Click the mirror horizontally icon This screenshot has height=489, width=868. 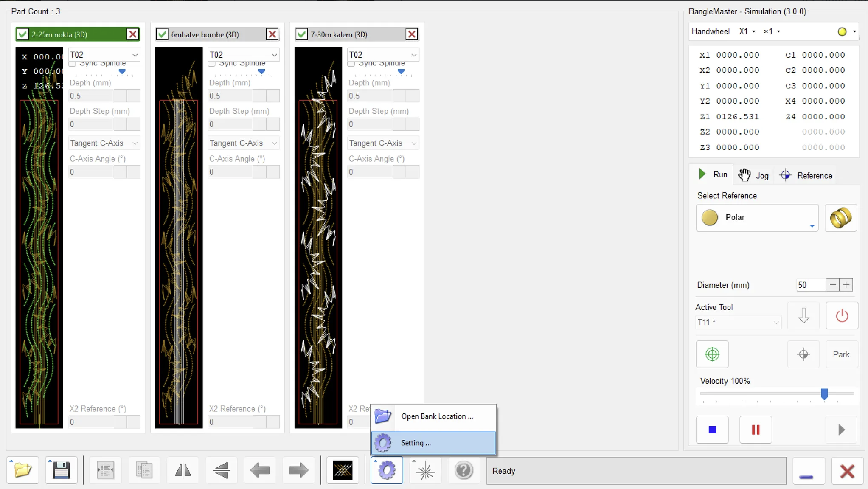pyautogui.click(x=183, y=470)
